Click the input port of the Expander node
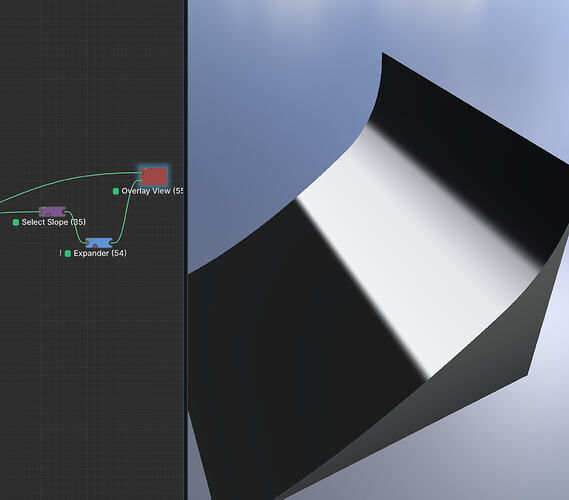This screenshot has height=500, width=569. tap(86, 243)
